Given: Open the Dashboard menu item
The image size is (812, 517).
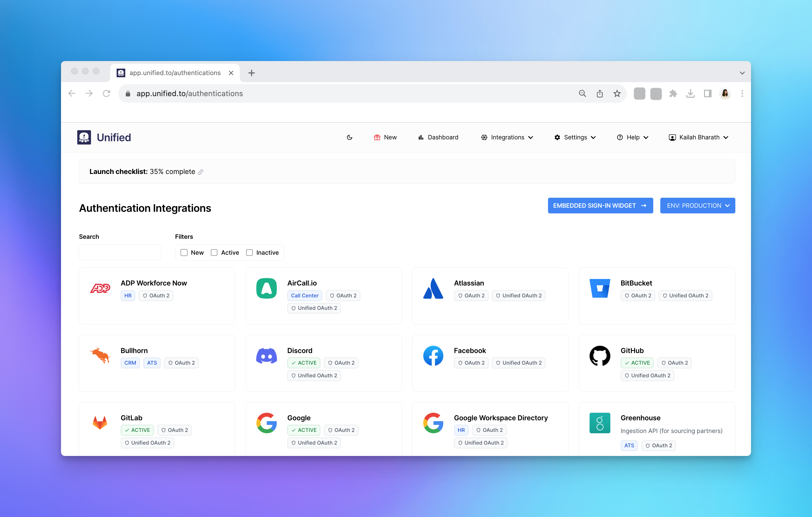Looking at the screenshot, I should tap(438, 137).
